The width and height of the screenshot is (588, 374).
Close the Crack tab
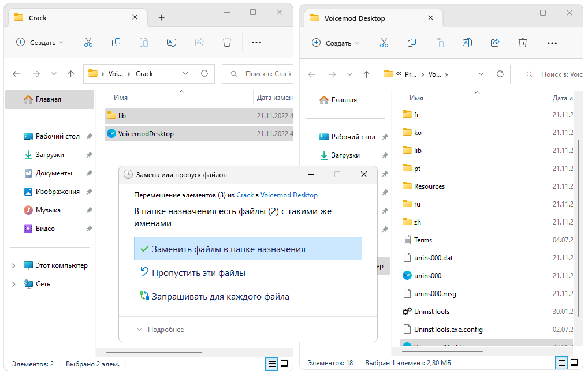(135, 17)
